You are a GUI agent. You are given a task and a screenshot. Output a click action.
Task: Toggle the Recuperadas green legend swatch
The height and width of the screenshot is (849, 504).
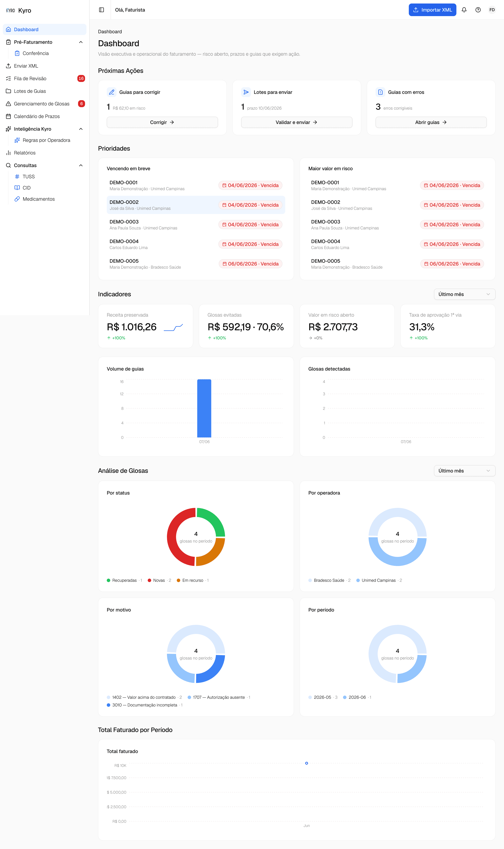coord(108,581)
